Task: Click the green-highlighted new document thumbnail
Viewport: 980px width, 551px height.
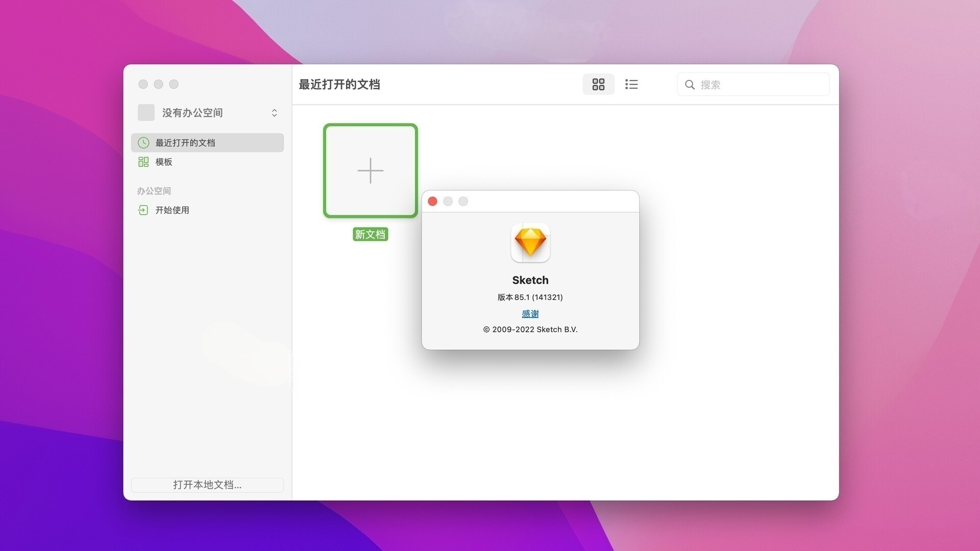Action: 370,171
